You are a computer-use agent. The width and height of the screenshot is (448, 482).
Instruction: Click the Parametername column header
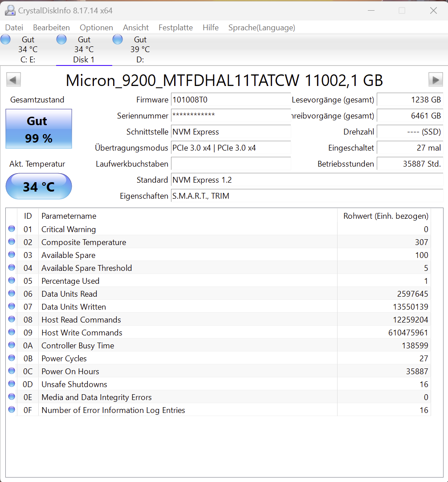tap(188, 216)
